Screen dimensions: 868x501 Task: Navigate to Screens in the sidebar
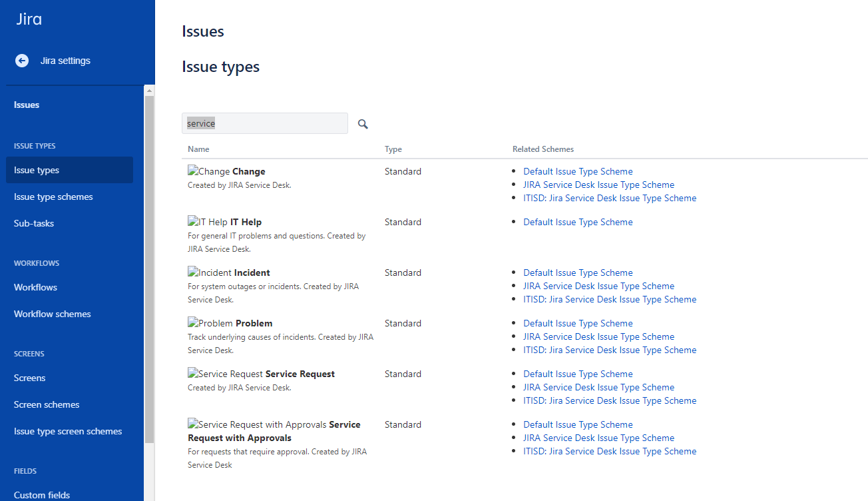coord(30,378)
